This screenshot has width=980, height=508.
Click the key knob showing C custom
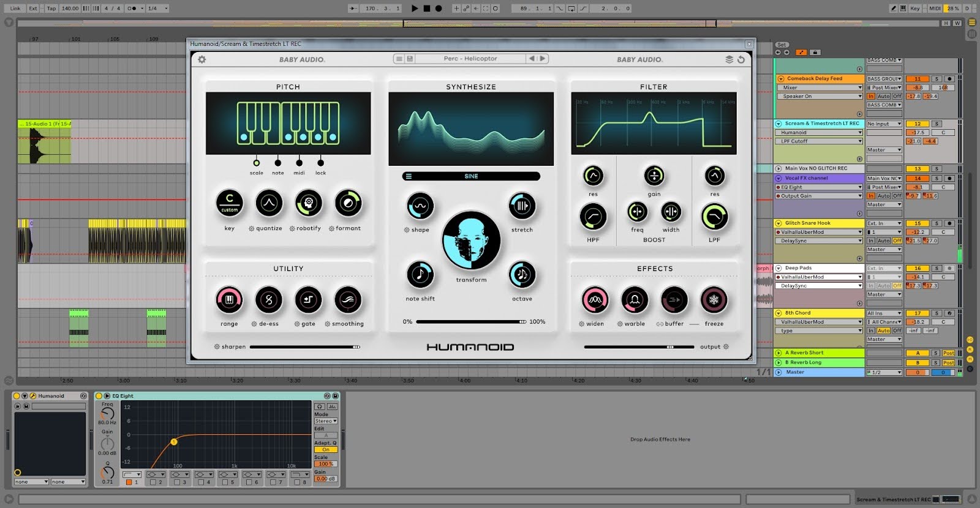click(x=230, y=203)
